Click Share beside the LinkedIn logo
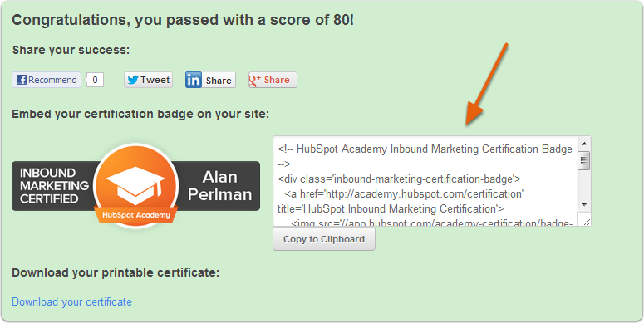 [x=219, y=80]
